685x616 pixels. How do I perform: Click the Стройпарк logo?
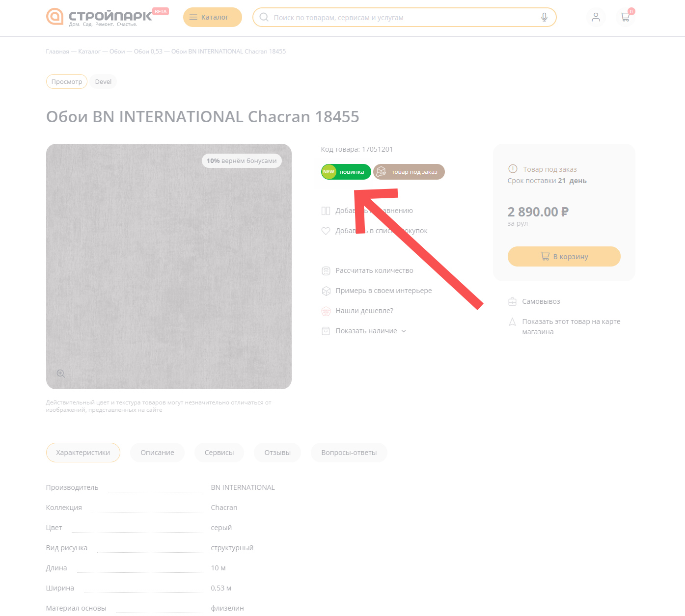click(x=99, y=17)
